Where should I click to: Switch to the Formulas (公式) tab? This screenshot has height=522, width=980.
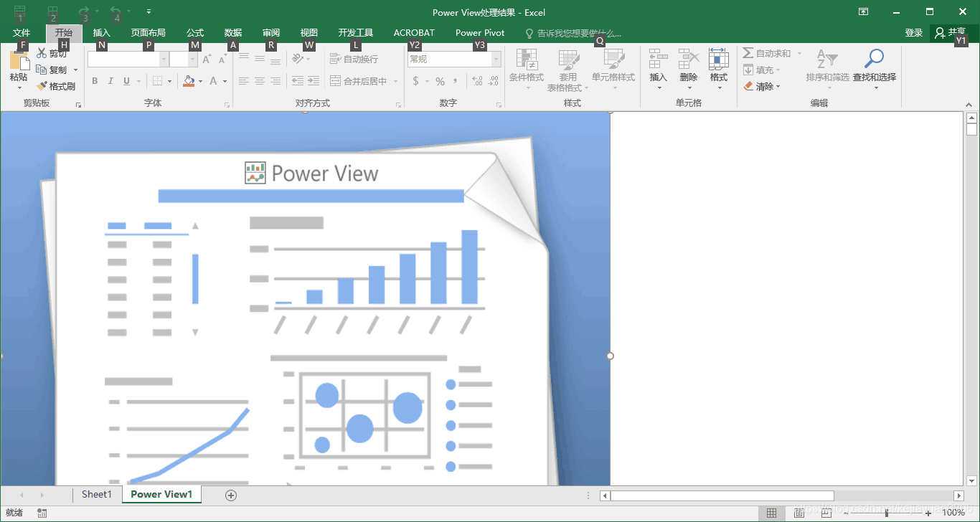[195, 33]
